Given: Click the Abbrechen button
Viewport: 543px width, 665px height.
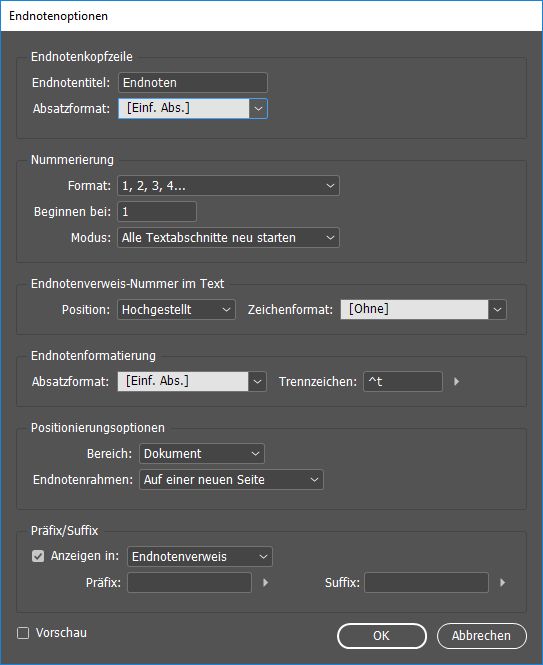Looking at the screenshot, I should click(481, 636).
